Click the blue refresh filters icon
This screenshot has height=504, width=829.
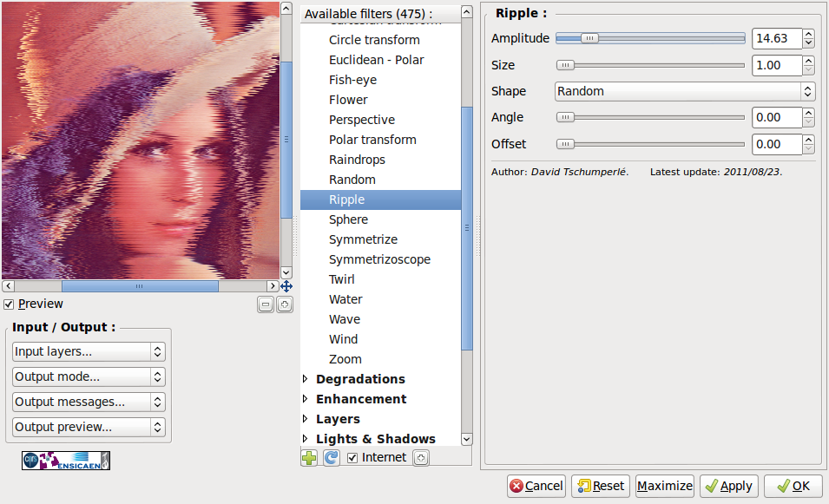coord(332,457)
